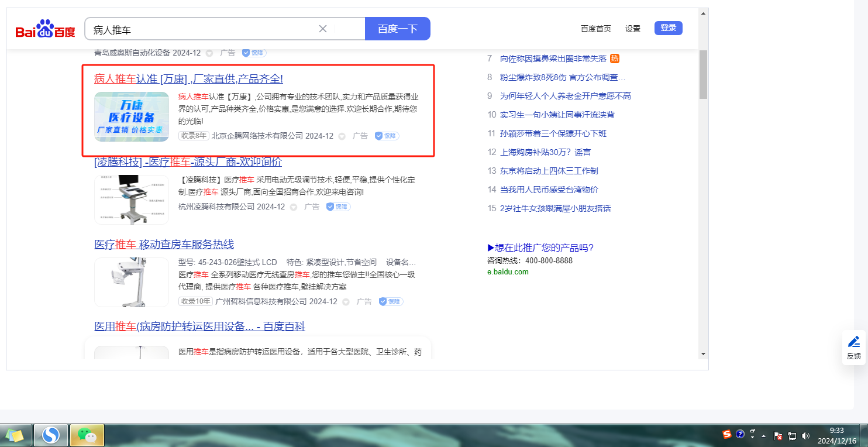This screenshot has height=447, width=868.
Task: Click the Action Center flag icon
Action: [x=778, y=435]
